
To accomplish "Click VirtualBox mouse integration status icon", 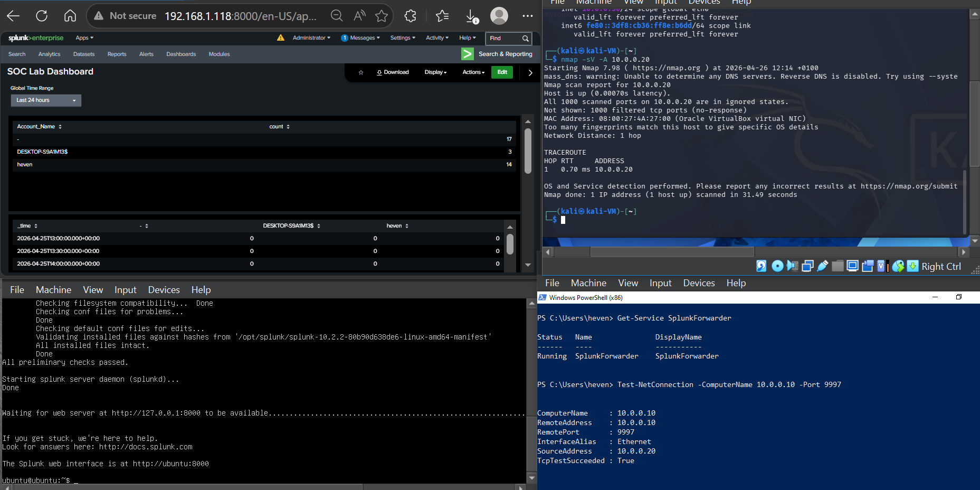I will coord(898,266).
